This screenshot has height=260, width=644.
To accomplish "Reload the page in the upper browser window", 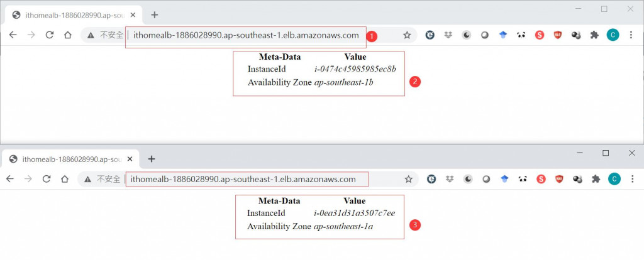I will click(50, 35).
